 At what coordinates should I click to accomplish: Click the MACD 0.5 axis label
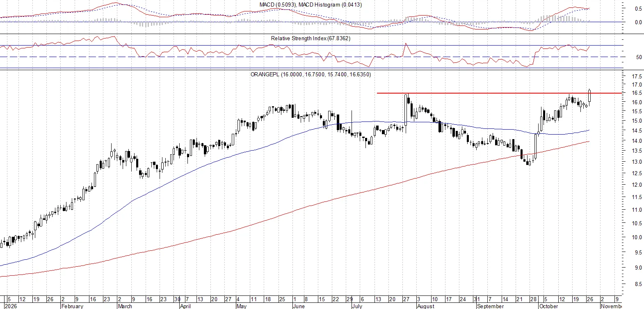[x=638, y=9]
